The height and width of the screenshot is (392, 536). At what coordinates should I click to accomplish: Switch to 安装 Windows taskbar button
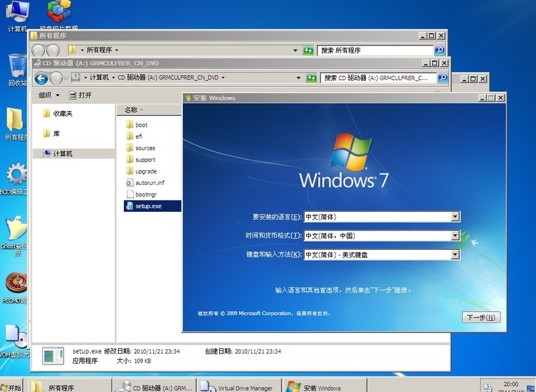[x=324, y=387]
